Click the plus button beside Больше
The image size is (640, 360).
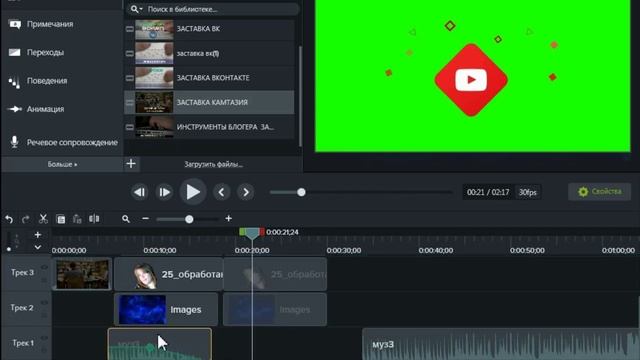click(x=131, y=164)
